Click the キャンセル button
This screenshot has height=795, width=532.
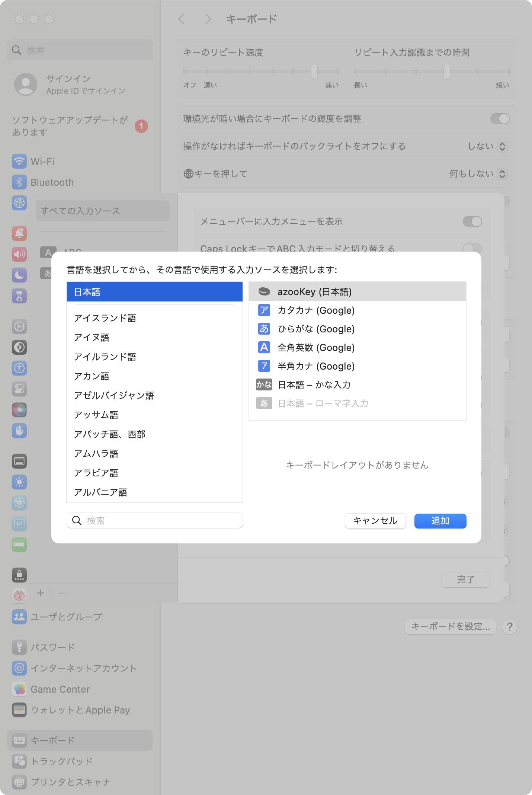(x=375, y=521)
